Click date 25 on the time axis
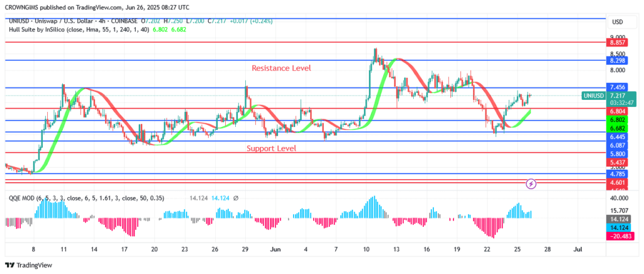644x274 pixels. click(518, 249)
